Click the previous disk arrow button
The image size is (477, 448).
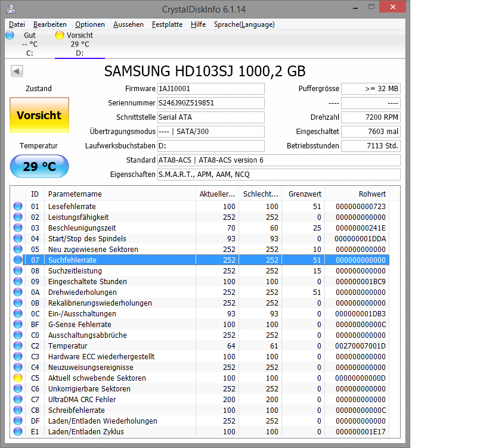[17, 71]
